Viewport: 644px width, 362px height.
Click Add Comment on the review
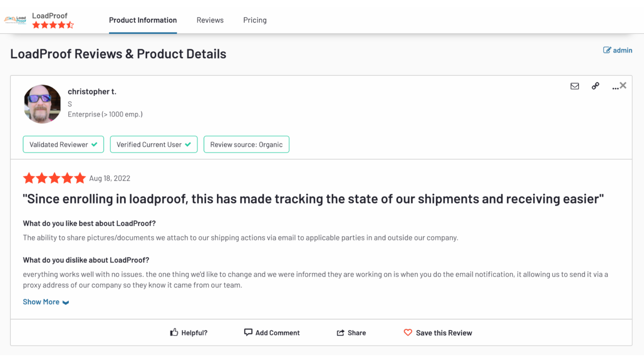point(272,333)
